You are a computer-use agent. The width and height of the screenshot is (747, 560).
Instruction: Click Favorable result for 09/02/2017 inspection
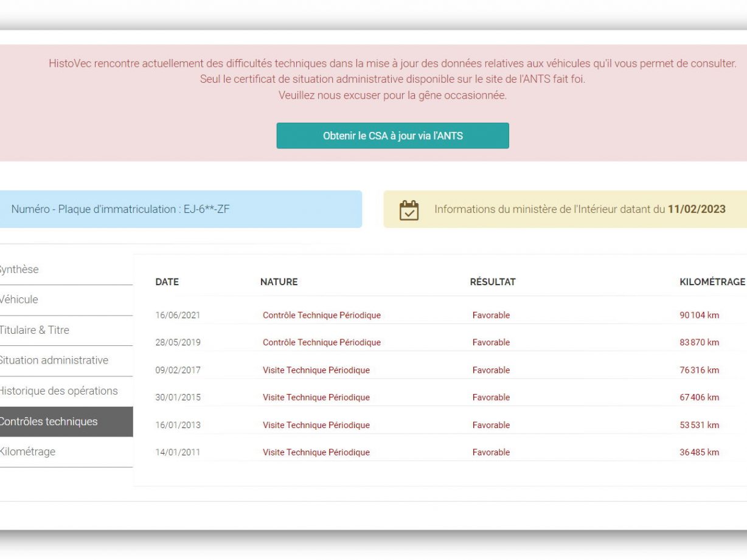pyautogui.click(x=491, y=370)
